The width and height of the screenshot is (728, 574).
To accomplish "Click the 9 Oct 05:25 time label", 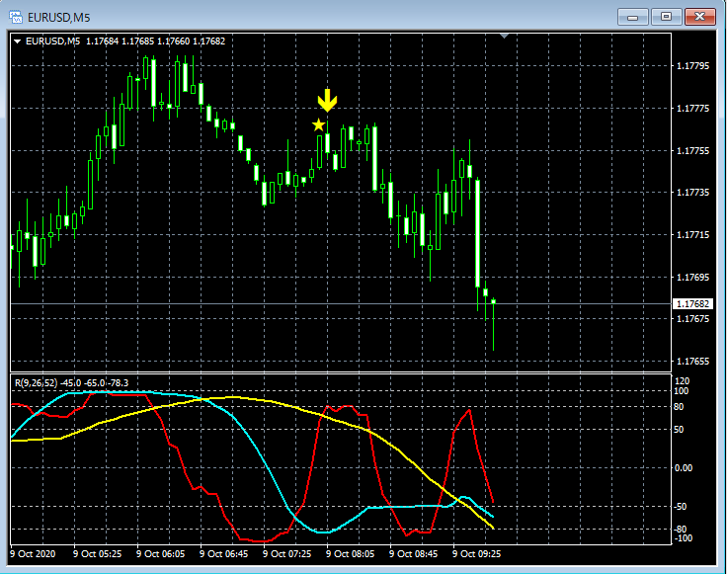I will click(x=97, y=553).
